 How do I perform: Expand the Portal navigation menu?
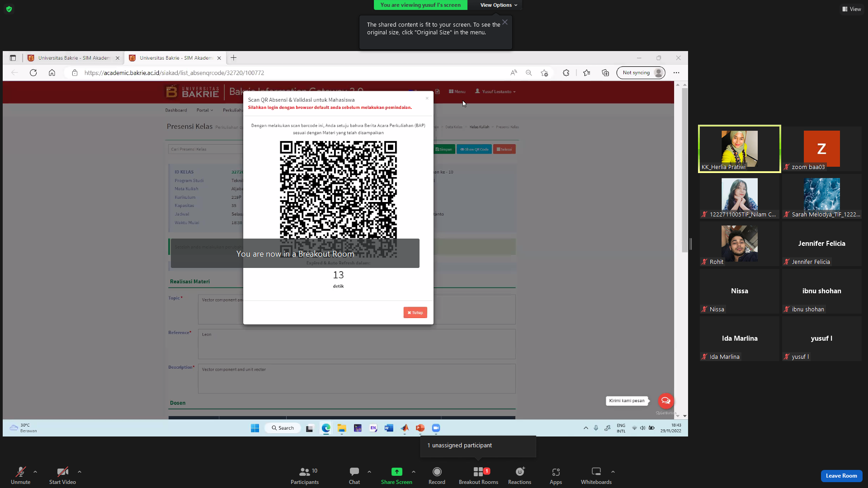[x=205, y=110]
